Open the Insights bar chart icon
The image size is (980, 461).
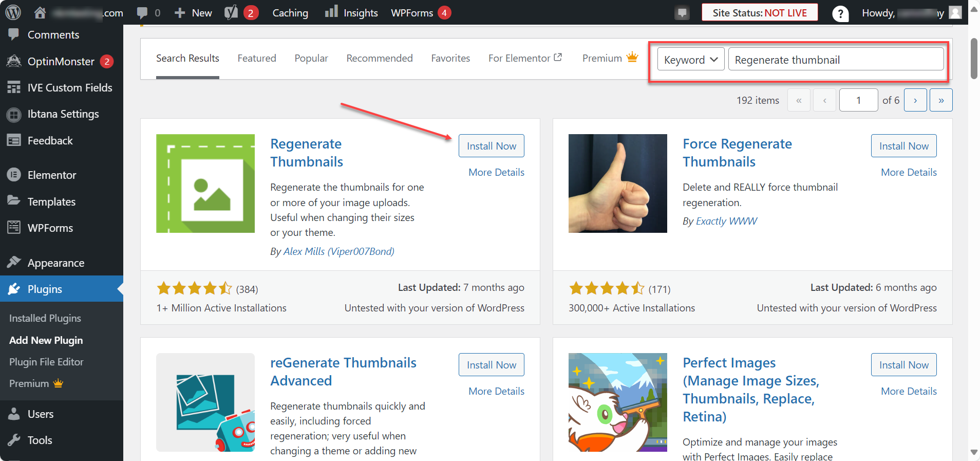tap(331, 11)
